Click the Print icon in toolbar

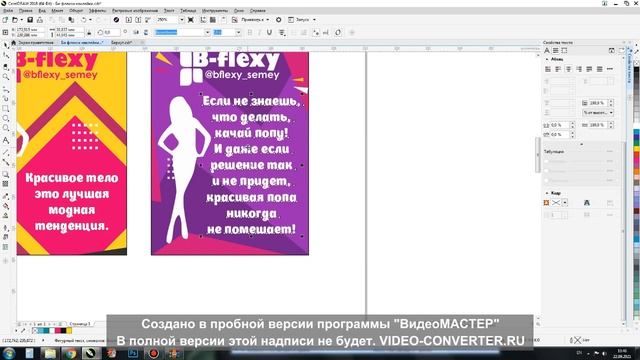tap(40, 20)
